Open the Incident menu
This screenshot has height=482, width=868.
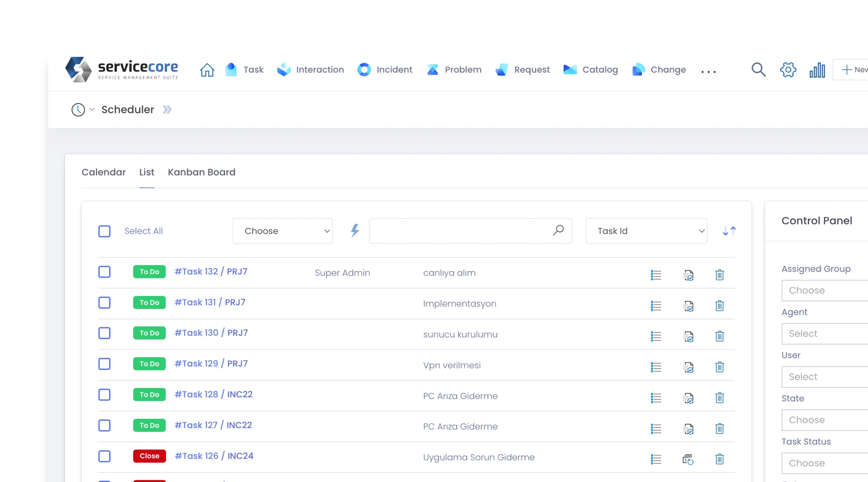(385, 70)
